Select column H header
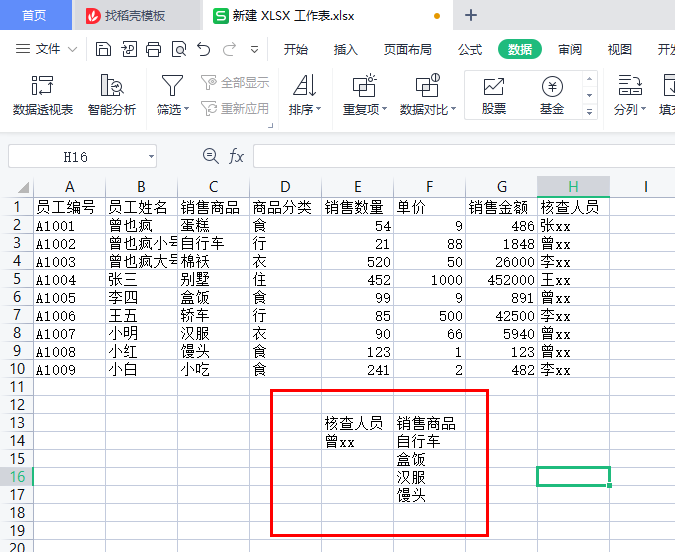Image resolution: width=675 pixels, height=552 pixels. [573, 187]
